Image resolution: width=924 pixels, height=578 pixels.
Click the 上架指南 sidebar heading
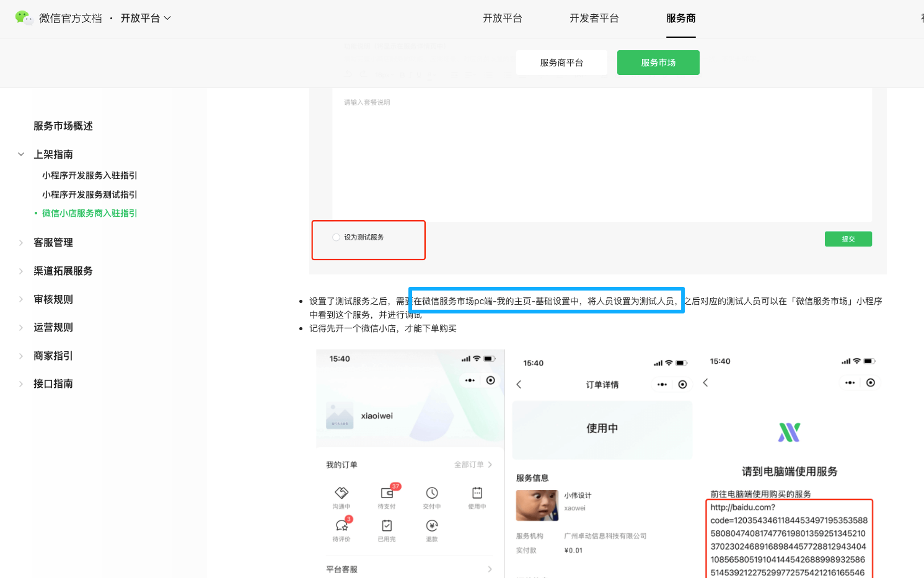click(53, 154)
